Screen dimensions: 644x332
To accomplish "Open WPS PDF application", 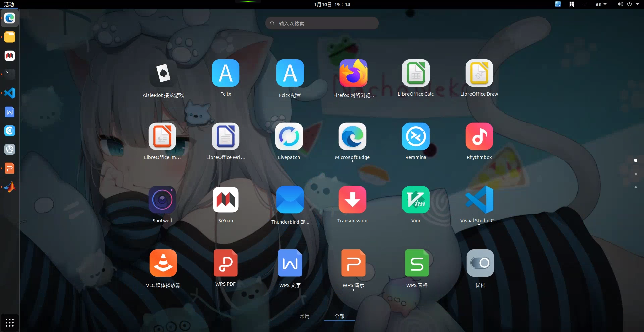I will [x=226, y=263].
